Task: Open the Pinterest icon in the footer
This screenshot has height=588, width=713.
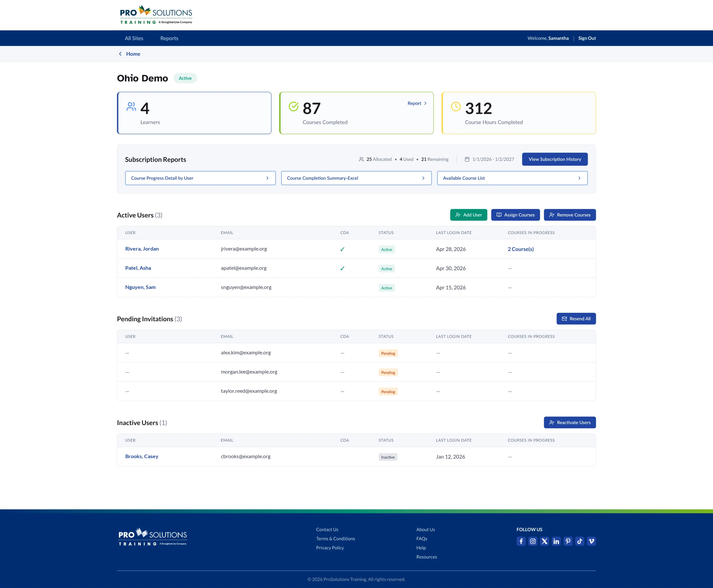Action: click(568, 541)
